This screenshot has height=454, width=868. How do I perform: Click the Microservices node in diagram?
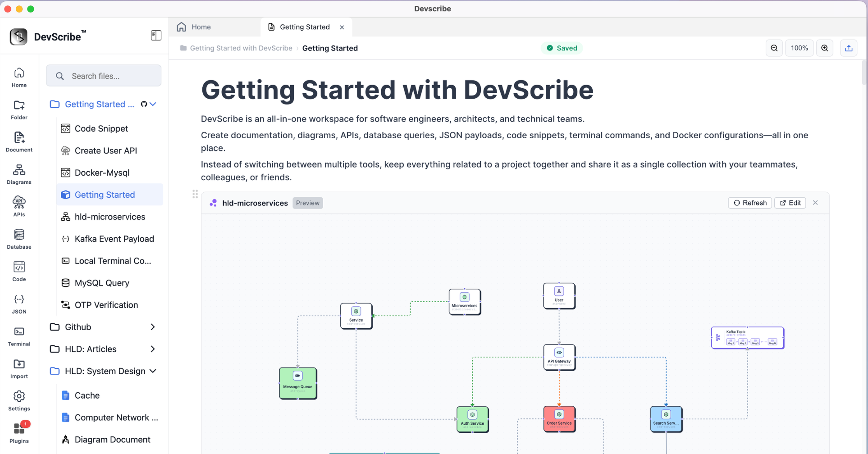[x=464, y=302]
